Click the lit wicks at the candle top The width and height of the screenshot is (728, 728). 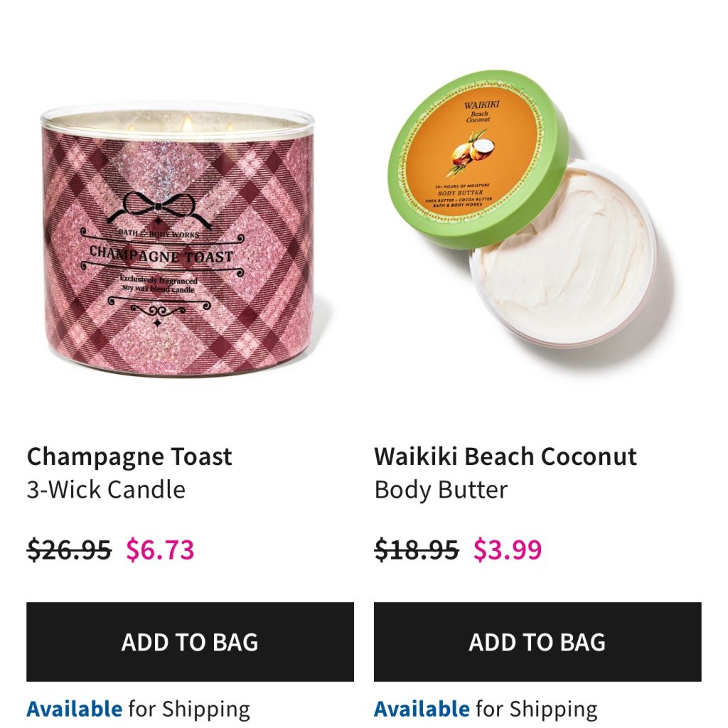click(186, 124)
